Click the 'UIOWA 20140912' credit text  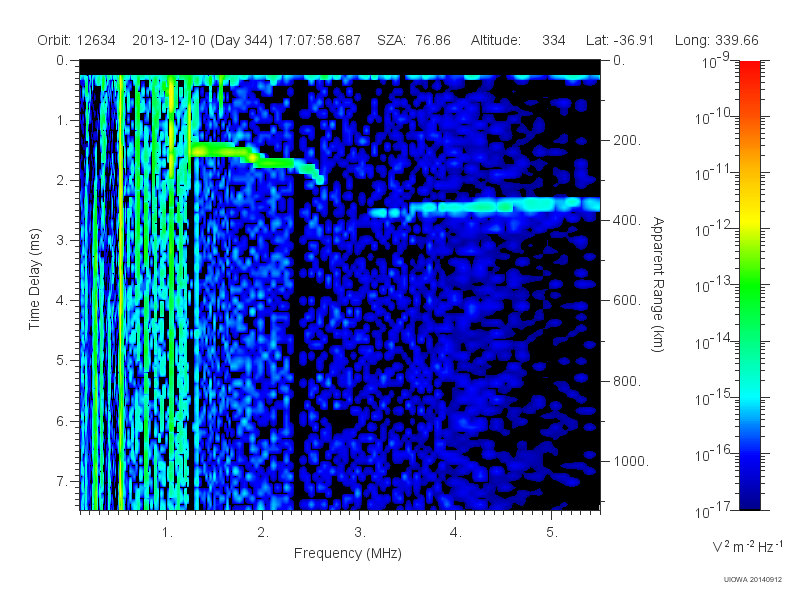[753, 580]
